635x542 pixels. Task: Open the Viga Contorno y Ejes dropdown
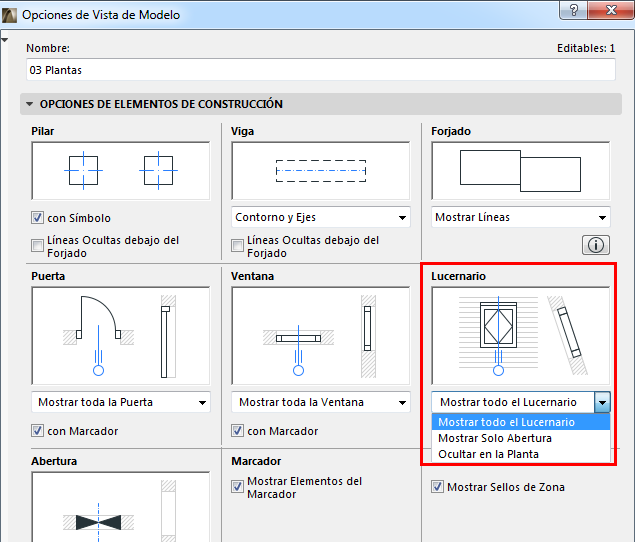pyautogui.click(x=321, y=217)
